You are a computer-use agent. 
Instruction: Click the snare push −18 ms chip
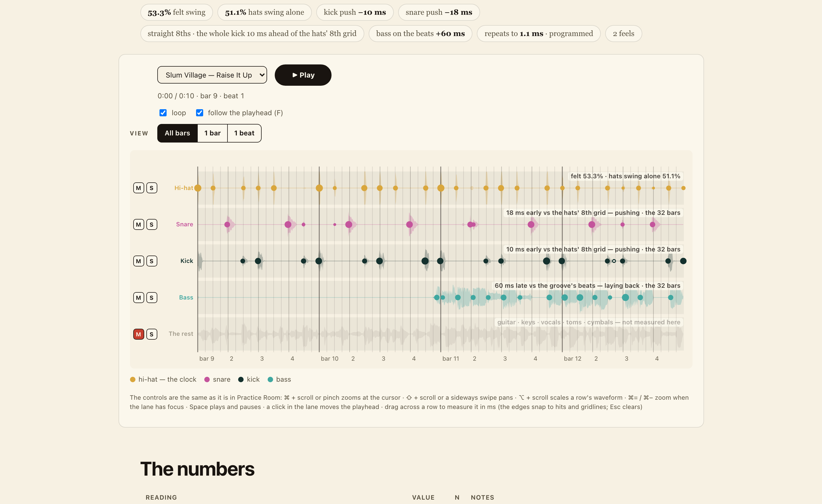click(439, 12)
